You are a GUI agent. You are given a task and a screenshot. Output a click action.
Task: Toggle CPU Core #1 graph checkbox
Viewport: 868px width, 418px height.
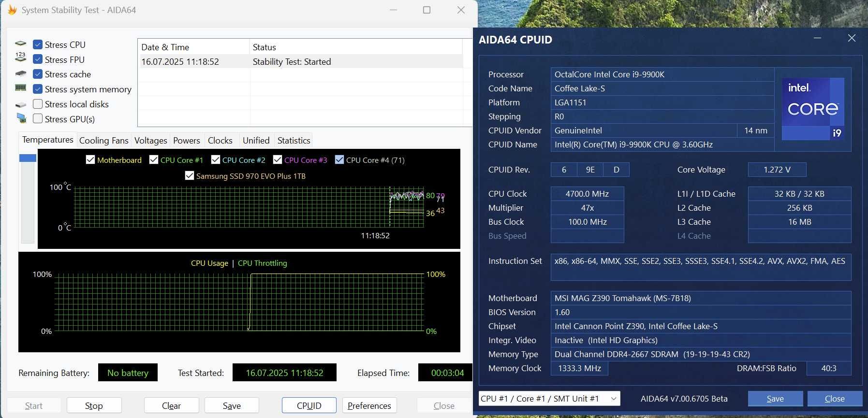point(154,159)
